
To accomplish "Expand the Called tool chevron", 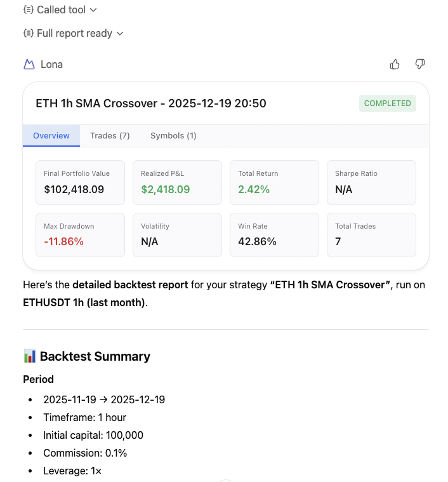I will coord(94,10).
